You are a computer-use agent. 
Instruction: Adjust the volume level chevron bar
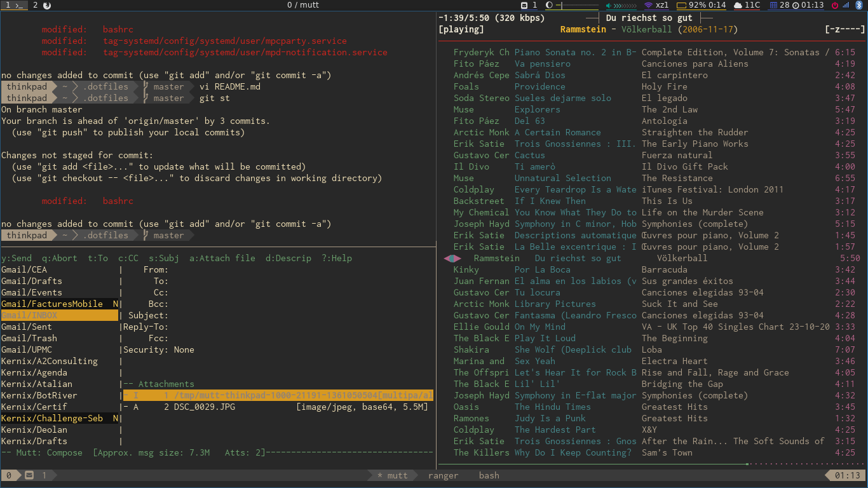click(626, 5)
